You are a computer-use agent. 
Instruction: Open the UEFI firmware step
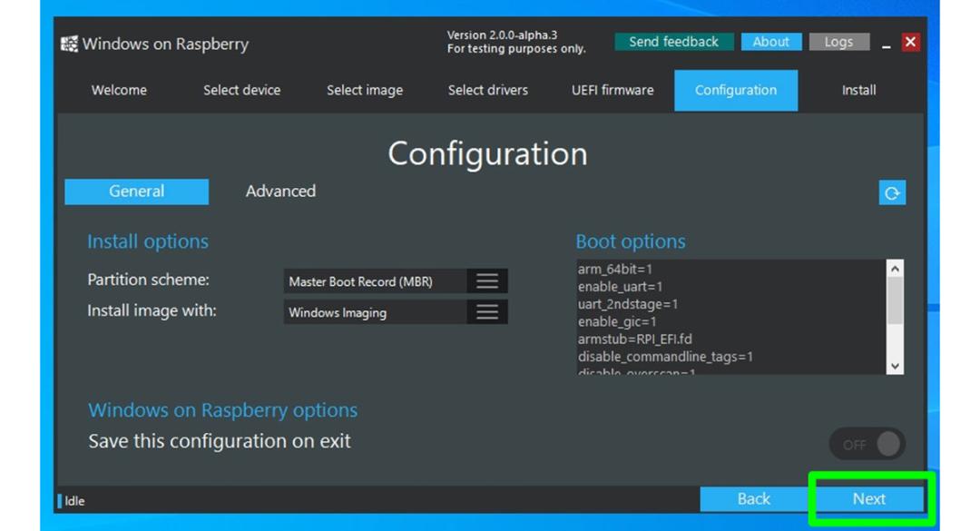[612, 90]
